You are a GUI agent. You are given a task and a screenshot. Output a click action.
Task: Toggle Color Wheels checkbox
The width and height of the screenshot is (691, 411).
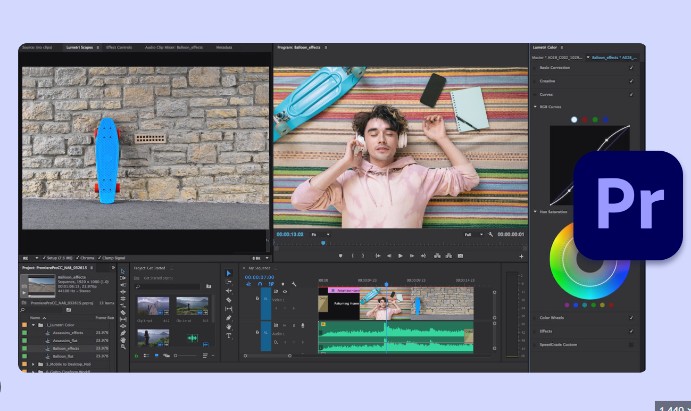[x=632, y=318]
